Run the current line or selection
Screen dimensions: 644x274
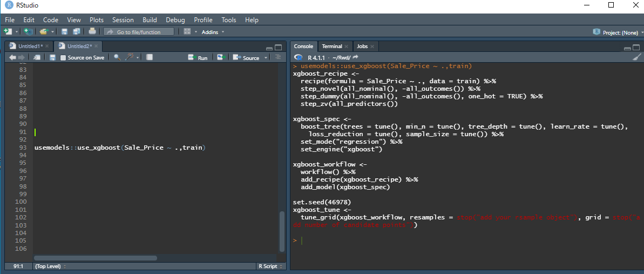point(198,58)
